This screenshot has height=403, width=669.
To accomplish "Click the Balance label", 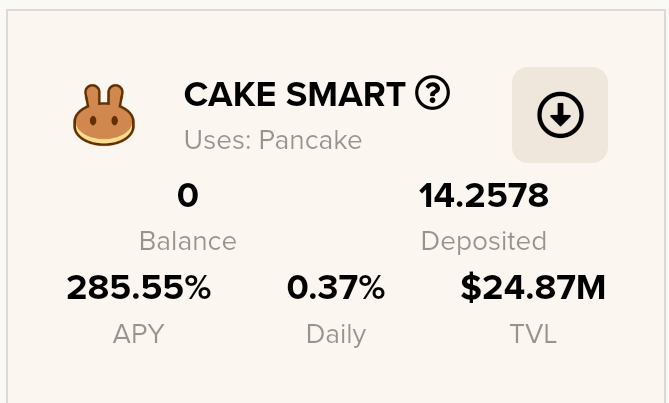I will (188, 241).
